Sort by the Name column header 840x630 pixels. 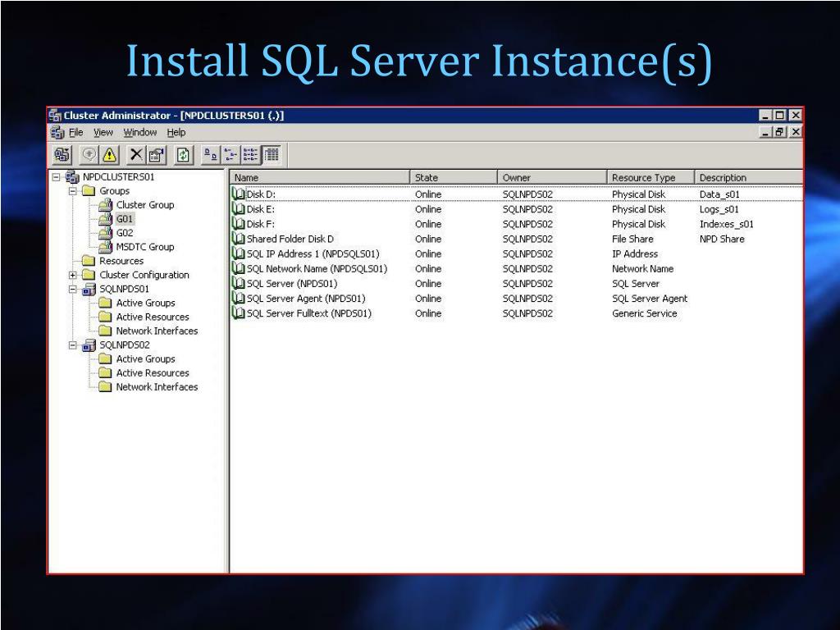(320, 177)
